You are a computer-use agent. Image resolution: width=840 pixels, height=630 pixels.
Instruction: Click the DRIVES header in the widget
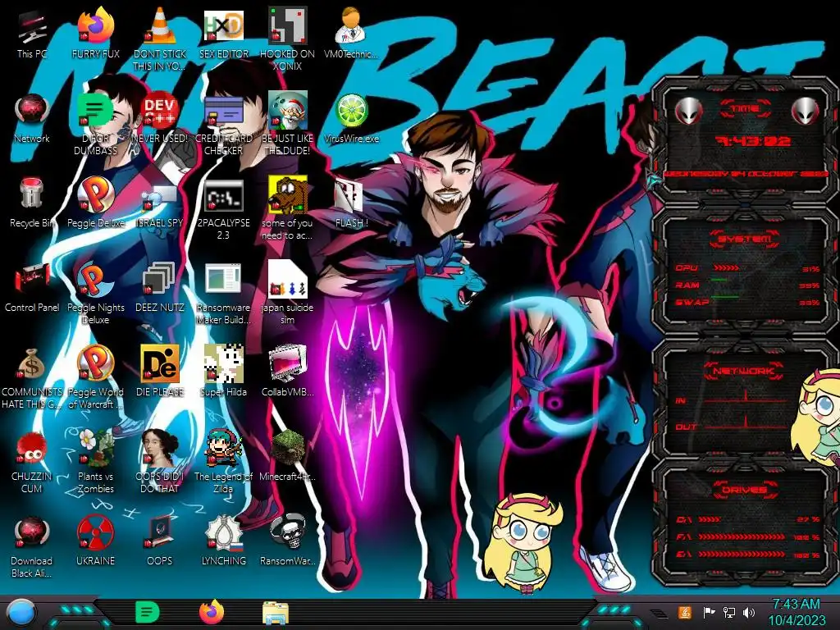[744, 490]
